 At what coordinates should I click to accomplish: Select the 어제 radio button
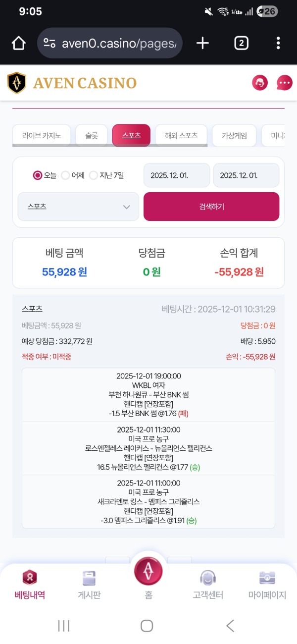pos(65,175)
